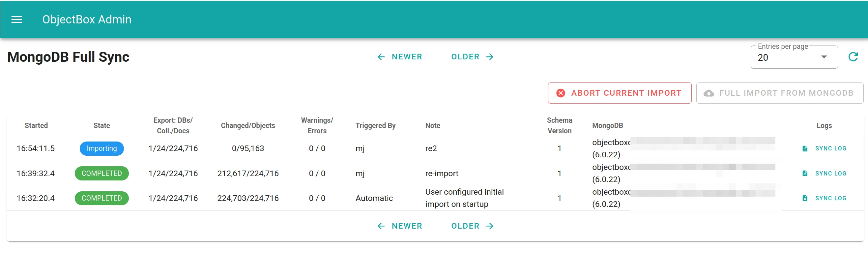868x256 pixels.
Task: Select the 16:54:11.5 start time cell
Action: click(36, 148)
